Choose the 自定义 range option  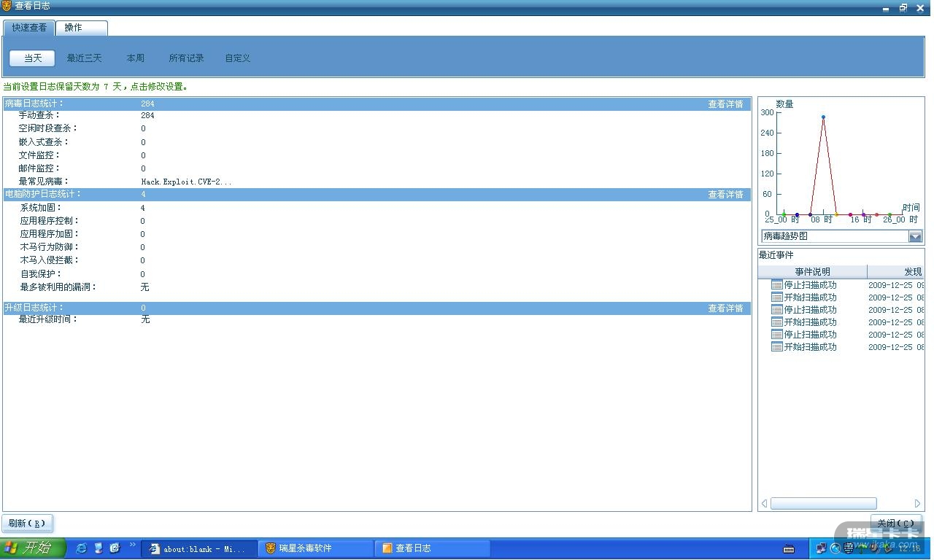click(x=238, y=58)
